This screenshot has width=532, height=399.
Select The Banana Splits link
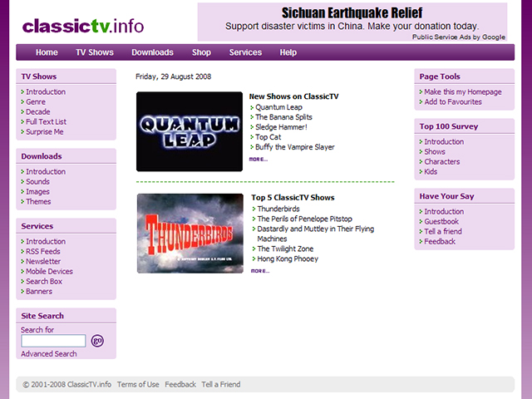(283, 117)
